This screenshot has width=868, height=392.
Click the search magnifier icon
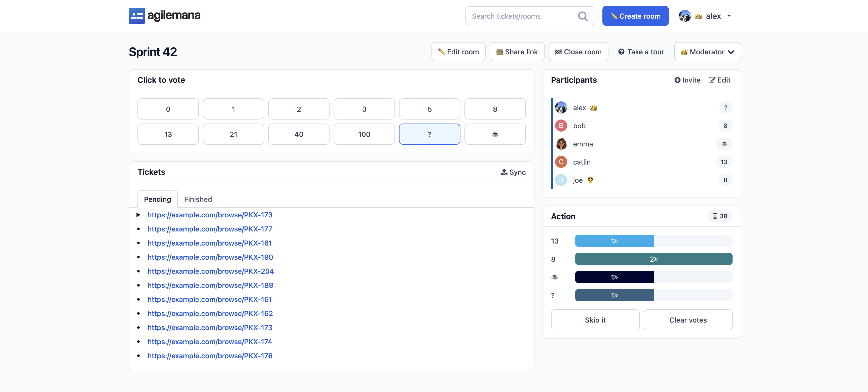[x=583, y=16]
